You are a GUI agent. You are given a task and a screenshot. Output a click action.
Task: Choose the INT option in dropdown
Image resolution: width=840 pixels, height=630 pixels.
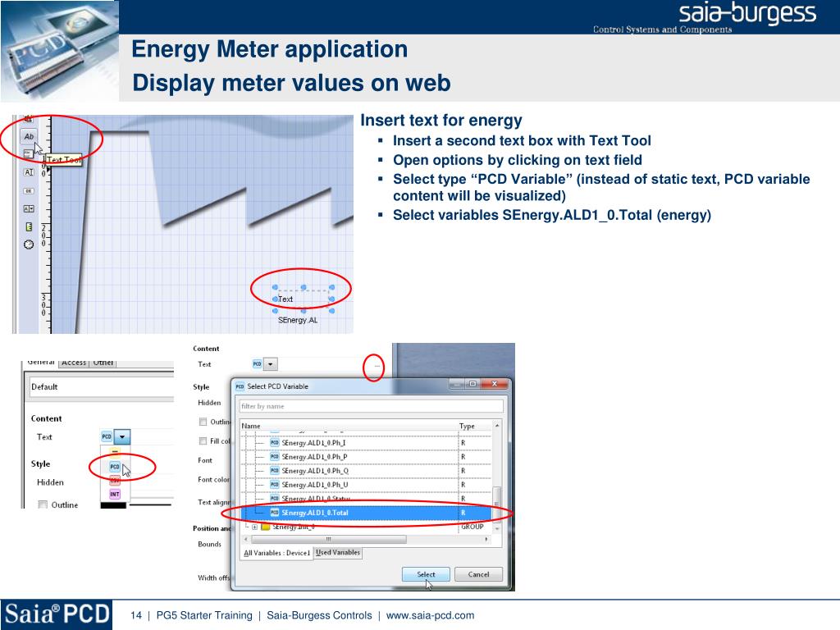click(x=115, y=494)
